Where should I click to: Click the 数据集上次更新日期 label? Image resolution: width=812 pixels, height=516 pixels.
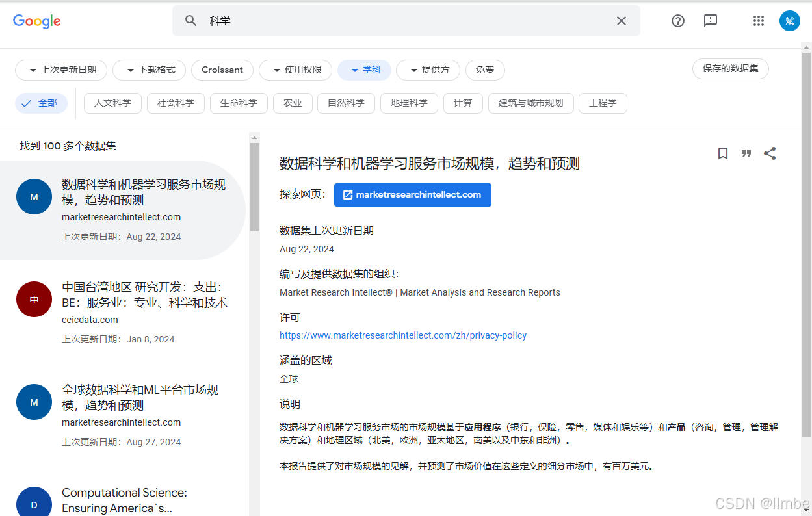[x=327, y=230]
